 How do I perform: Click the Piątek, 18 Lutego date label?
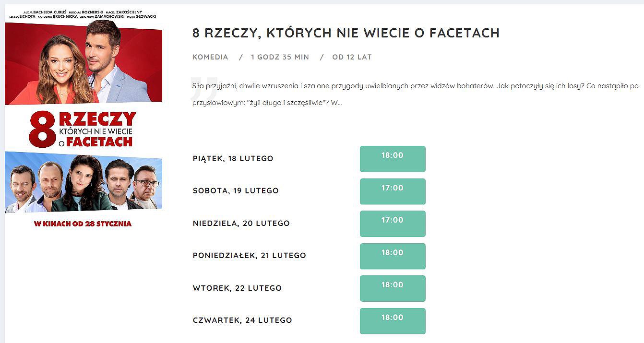coord(233,159)
